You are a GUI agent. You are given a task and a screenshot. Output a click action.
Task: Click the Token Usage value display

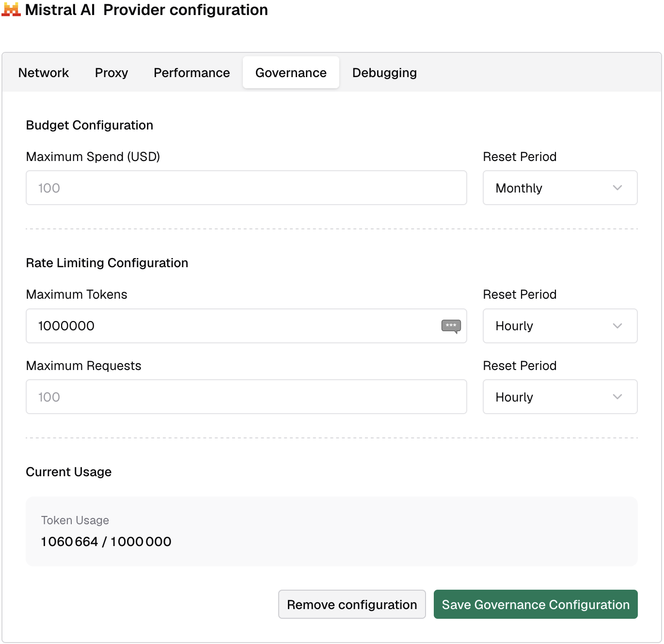tap(106, 542)
